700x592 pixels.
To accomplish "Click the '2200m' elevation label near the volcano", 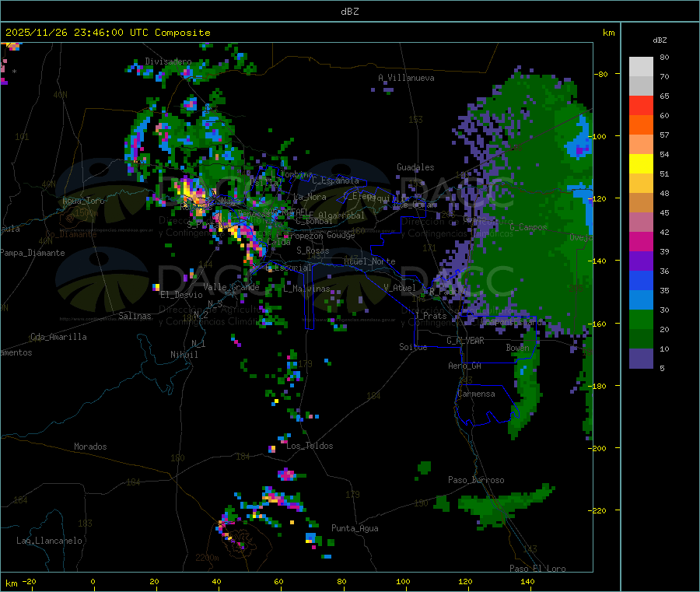I will (x=207, y=558).
